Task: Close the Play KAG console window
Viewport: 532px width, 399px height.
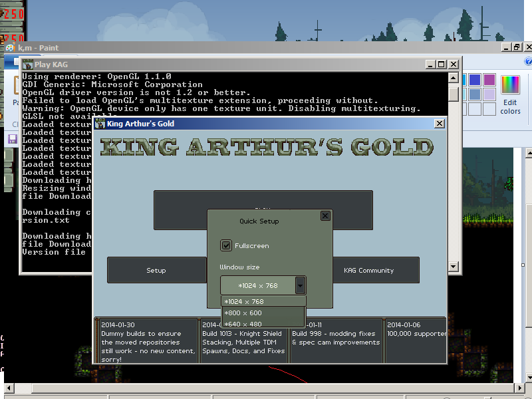Action: click(454, 64)
